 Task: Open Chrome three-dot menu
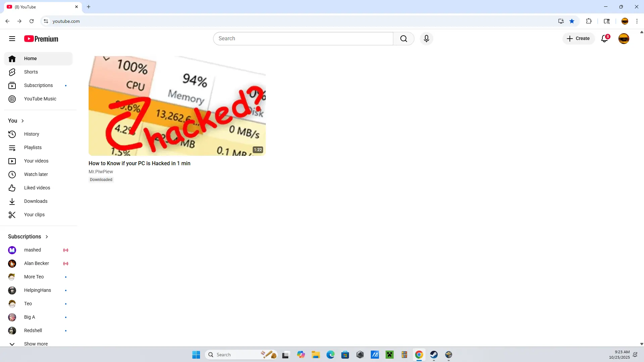pyautogui.click(x=637, y=21)
